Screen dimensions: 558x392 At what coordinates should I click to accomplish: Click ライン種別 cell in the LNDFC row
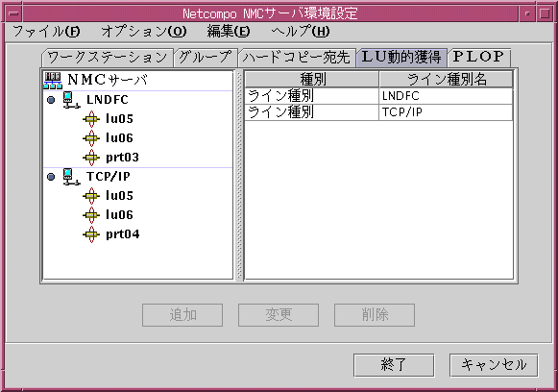click(312, 96)
